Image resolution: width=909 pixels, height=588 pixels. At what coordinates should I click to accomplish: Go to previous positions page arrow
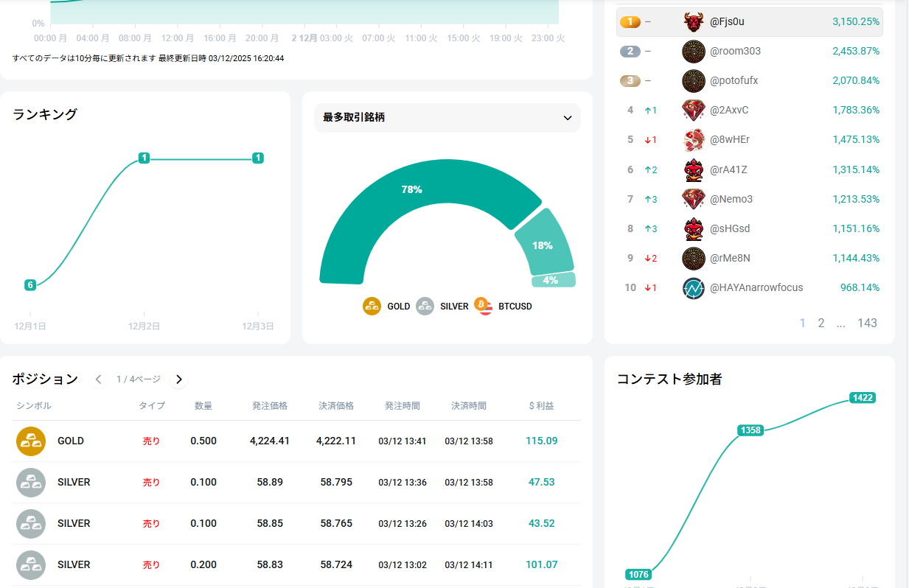(99, 379)
